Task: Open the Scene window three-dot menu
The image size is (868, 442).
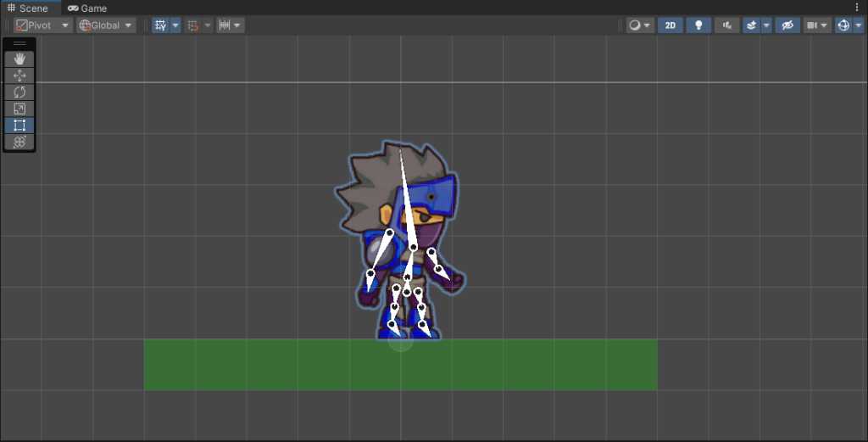Action: coord(857,8)
